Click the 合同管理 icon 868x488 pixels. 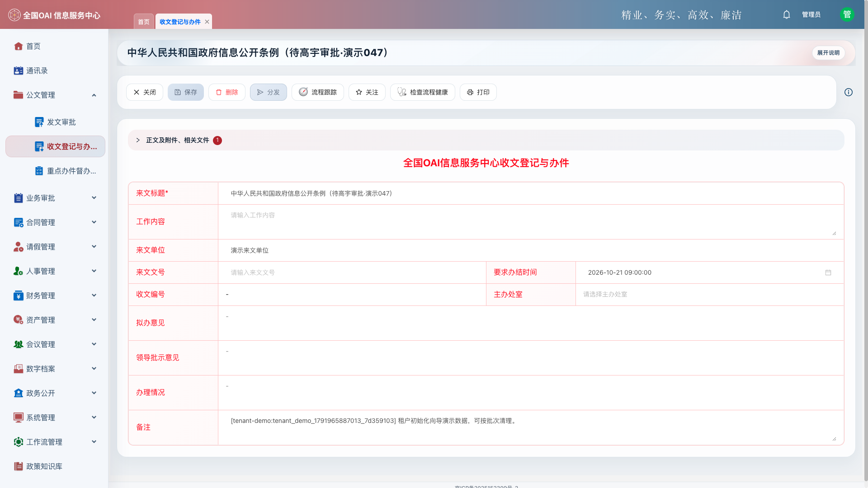click(x=19, y=222)
